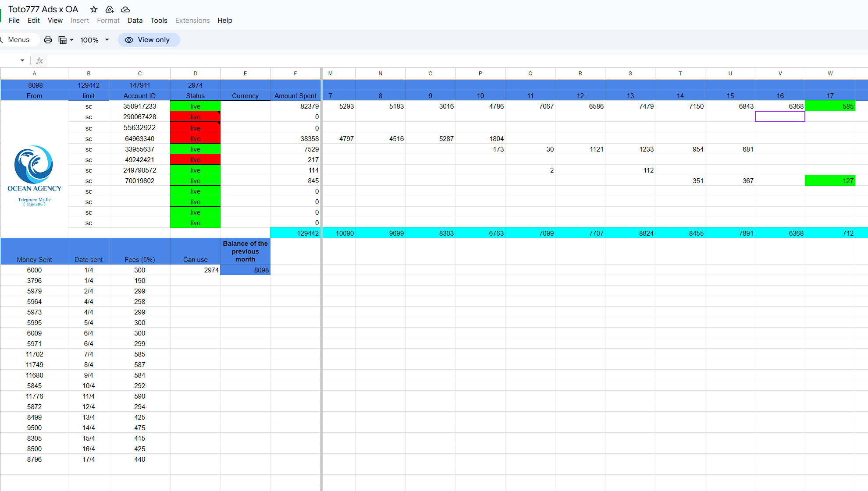Click the View only button
This screenshot has width=868, height=491.
click(149, 40)
